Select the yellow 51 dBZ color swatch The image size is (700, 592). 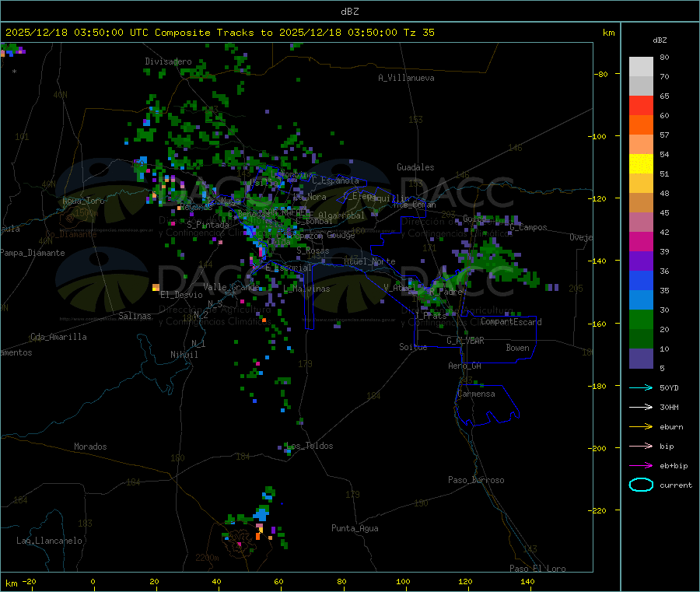click(641, 164)
